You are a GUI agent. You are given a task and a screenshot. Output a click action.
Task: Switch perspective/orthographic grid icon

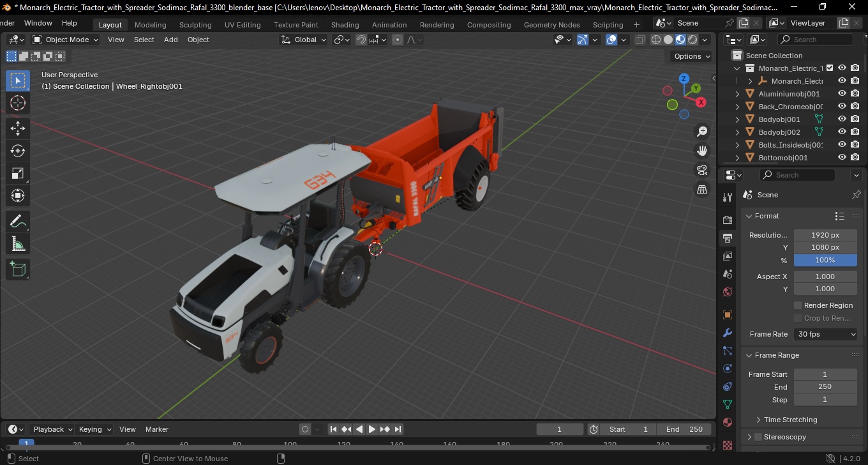[x=702, y=189]
